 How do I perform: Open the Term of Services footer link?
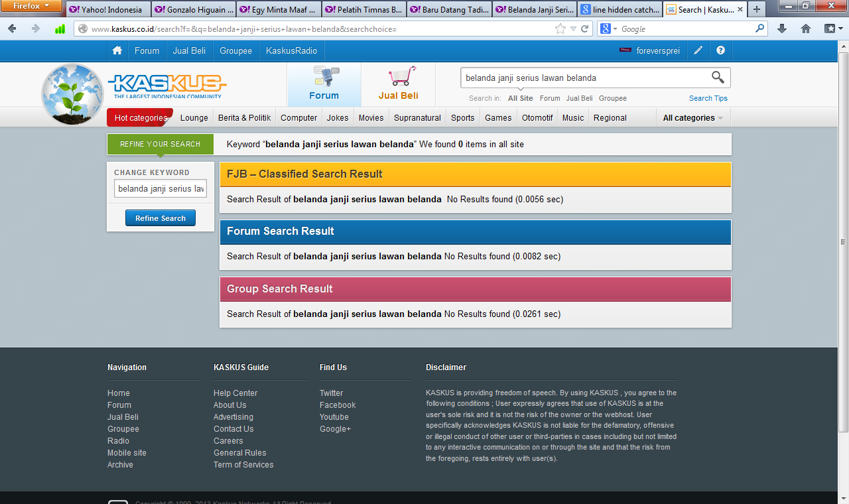pos(243,465)
